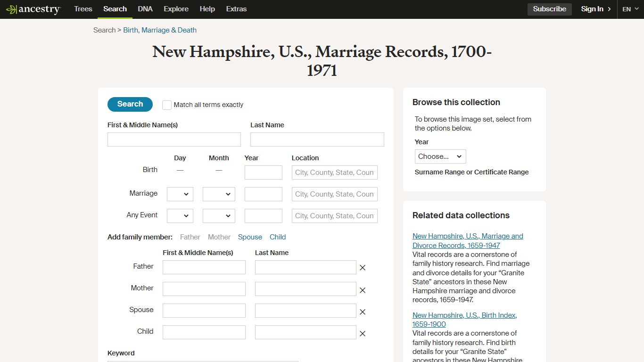Open the Marriage Day dropdown

pyautogui.click(x=180, y=194)
